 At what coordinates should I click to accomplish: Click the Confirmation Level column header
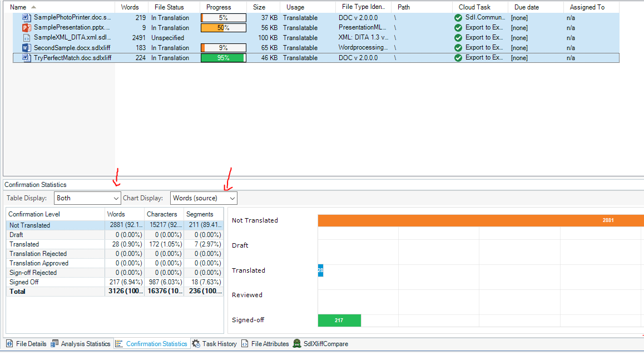pyautogui.click(x=56, y=214)
